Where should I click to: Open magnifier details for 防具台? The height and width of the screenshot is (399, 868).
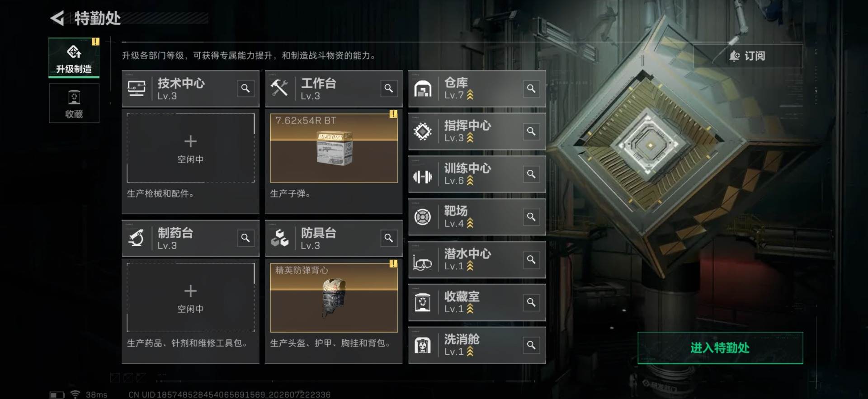coord(389,238)
